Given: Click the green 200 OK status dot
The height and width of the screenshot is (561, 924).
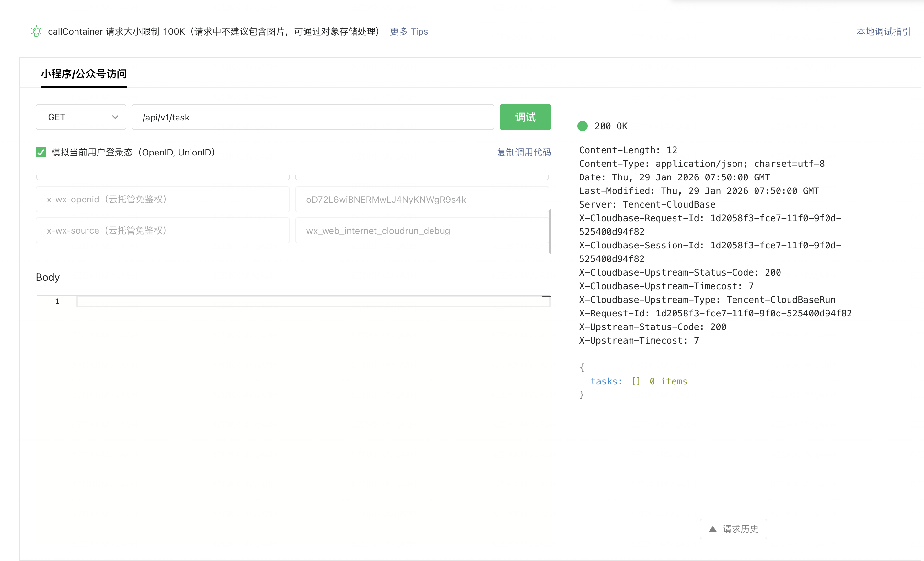Looking at the screenshot, I should coord(583,126).
